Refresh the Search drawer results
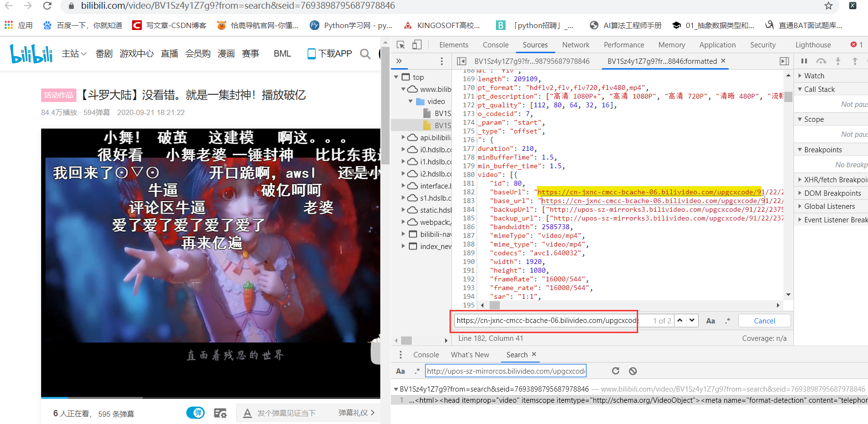Viewport: 868px width, 424px height. click(x=615, y=371)
